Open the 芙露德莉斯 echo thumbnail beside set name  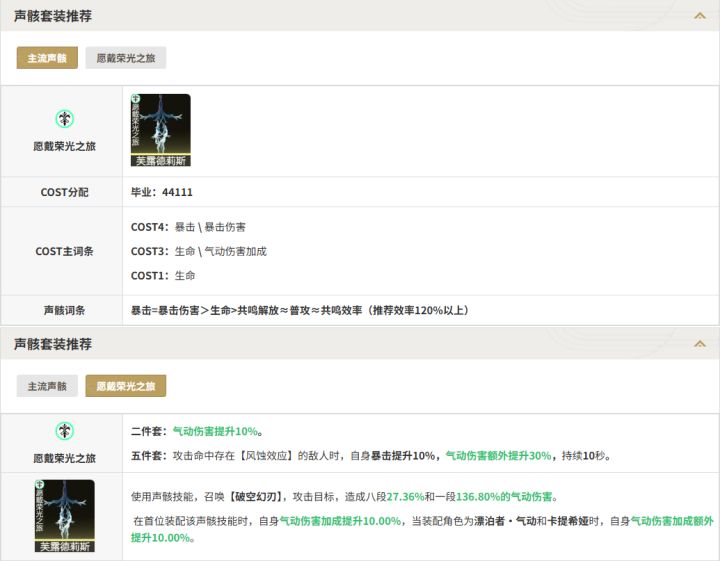click(x=161, y=130)
